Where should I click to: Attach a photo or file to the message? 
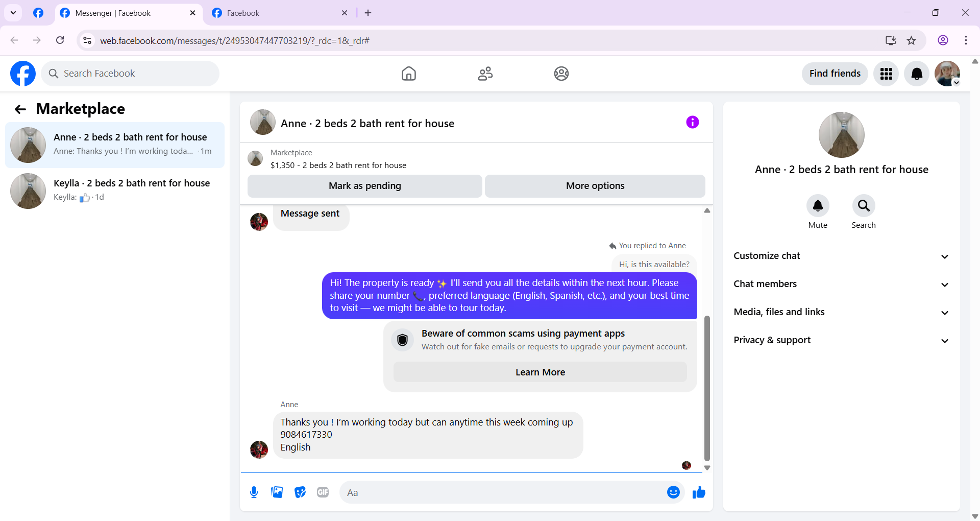277,492
